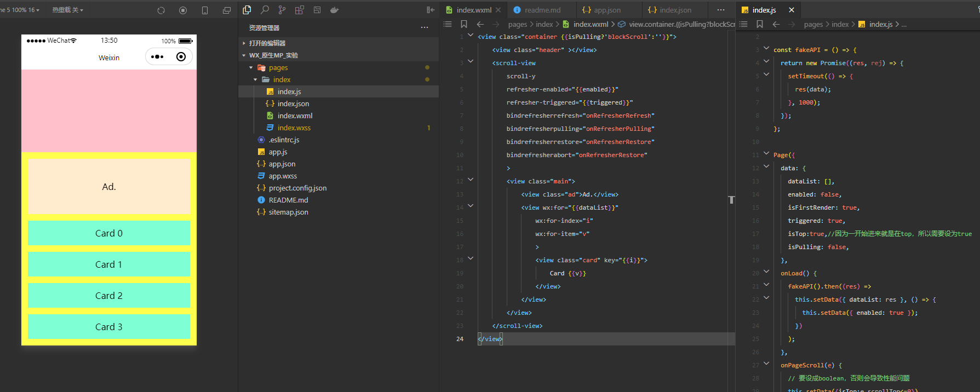Click the Docker whale icon
Screen dimensions: 980x392
click(x=334, y=10)
